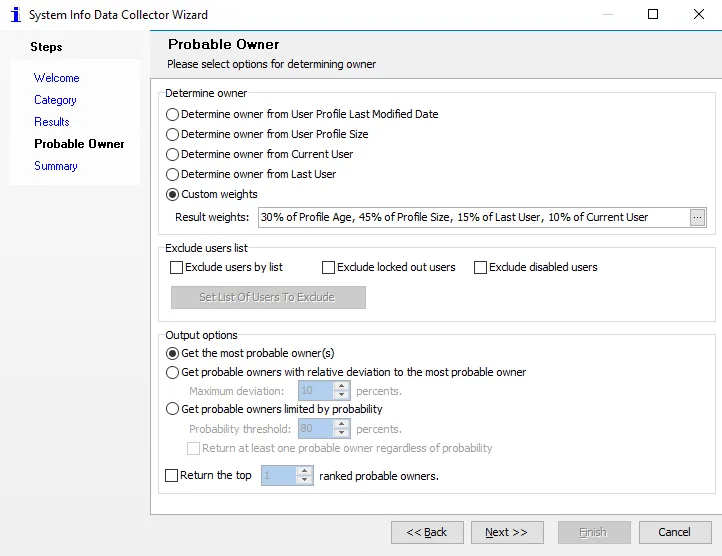Maximize the wizard window

coord(653,14)
